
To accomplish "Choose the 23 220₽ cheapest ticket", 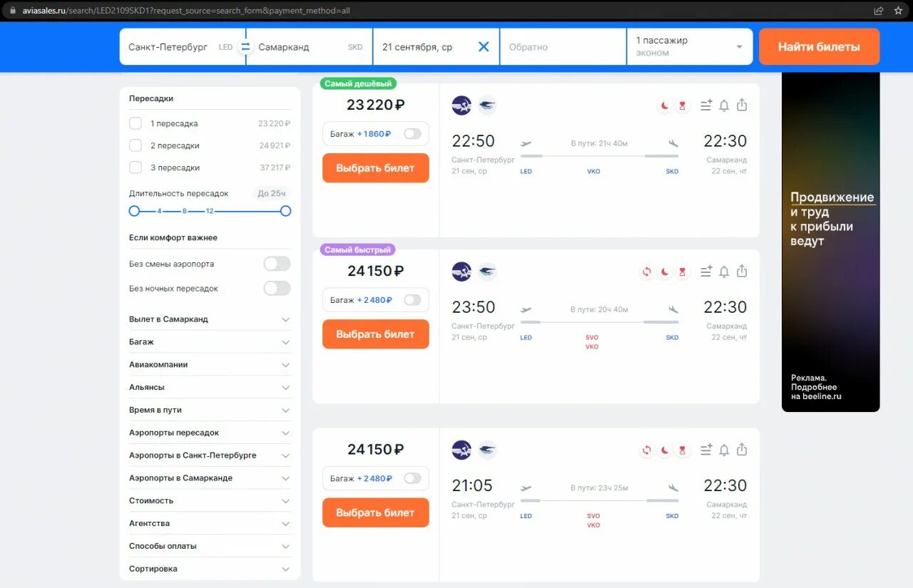I will tap(375, 168).
